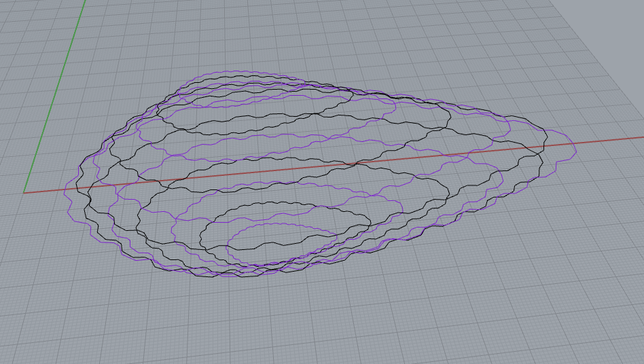Click the origin where red and green axes meet
The width and height of the screenshot is (644, 364).
[24, 192]
